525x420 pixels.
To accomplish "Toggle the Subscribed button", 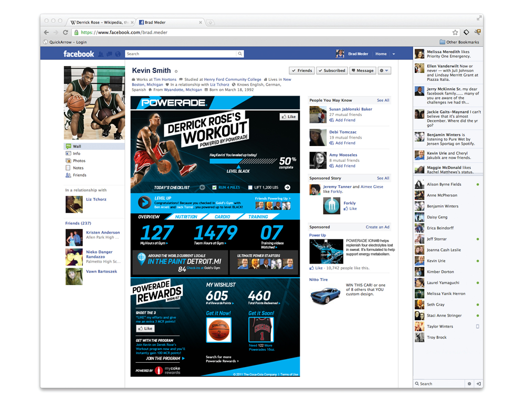I will [332, 71].
